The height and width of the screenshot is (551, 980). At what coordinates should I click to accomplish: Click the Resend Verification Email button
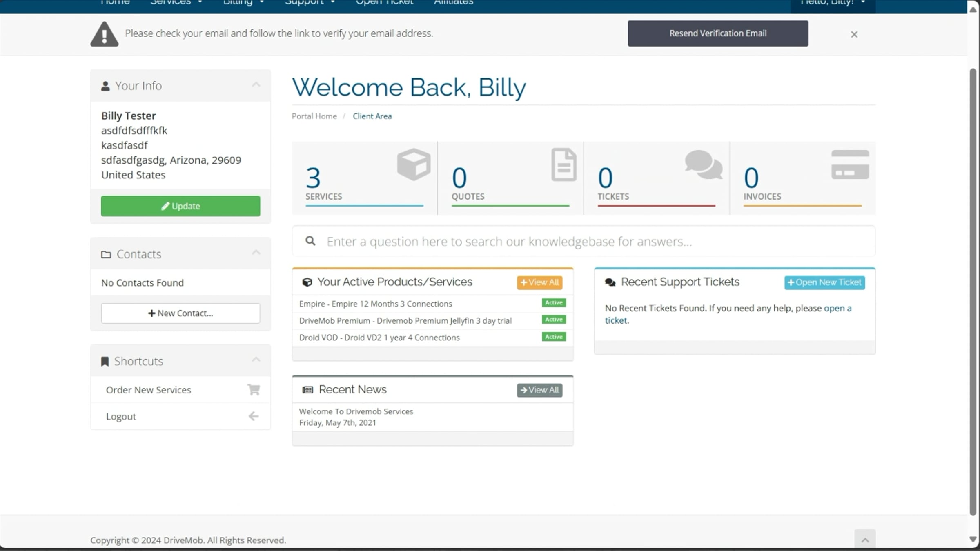(717, 33)
